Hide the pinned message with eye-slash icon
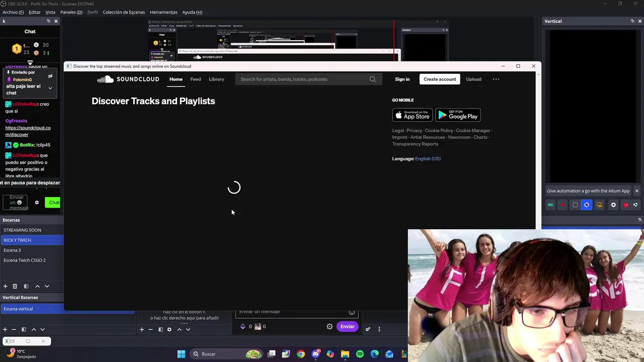 [50, 76]
